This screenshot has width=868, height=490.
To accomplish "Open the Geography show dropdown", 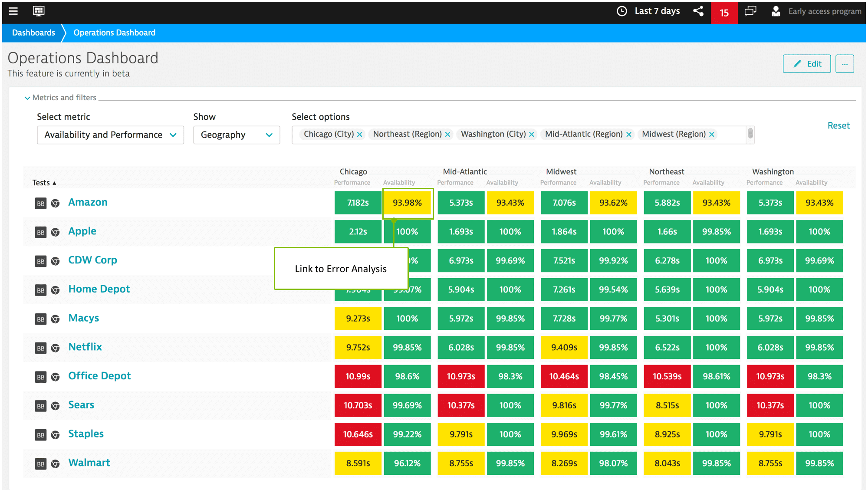I will (237, 135).
